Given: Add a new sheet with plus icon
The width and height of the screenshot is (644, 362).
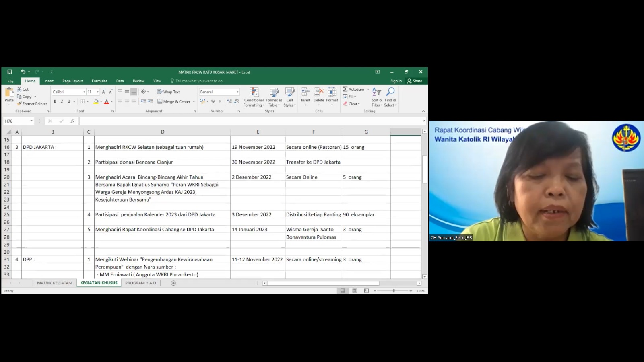Looking at the screenshot, I should point(173,283).
